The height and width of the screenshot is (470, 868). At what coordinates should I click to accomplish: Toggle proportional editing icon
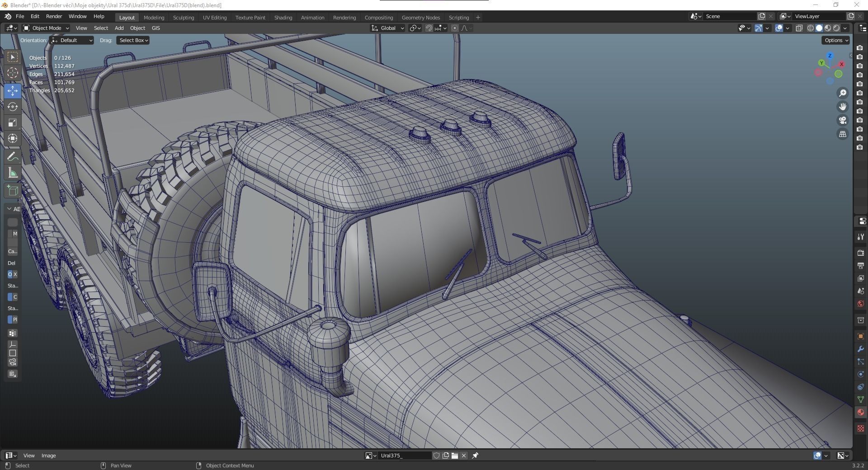coord(455,28)
